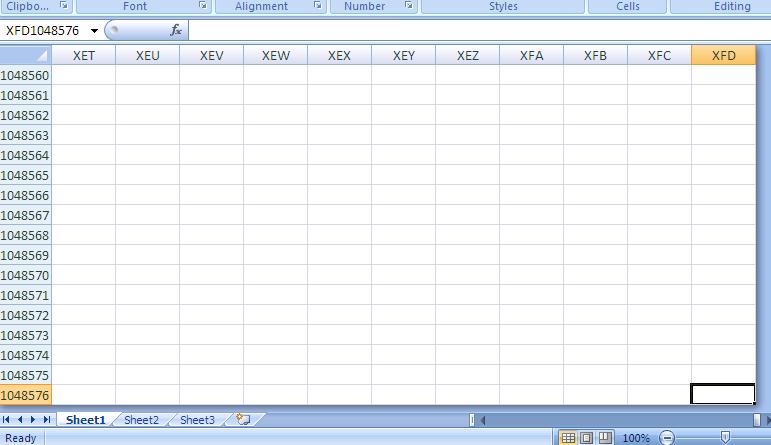Open the Font dialog launcher
Viewport: 771px width, 445px height.
click(203, 5)
